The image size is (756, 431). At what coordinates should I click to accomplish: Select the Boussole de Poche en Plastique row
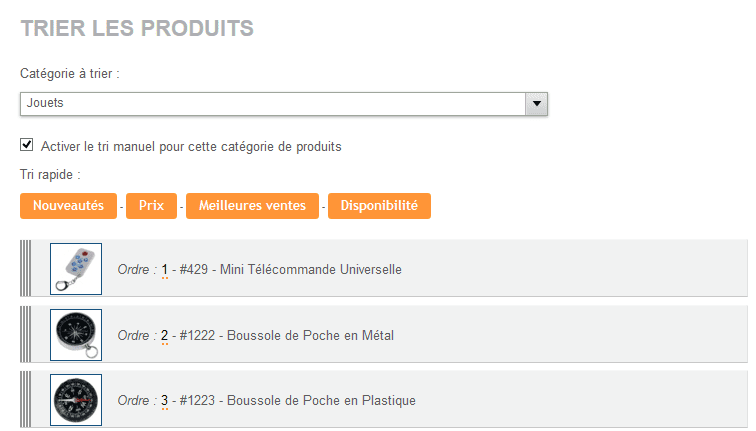(384, 399)
